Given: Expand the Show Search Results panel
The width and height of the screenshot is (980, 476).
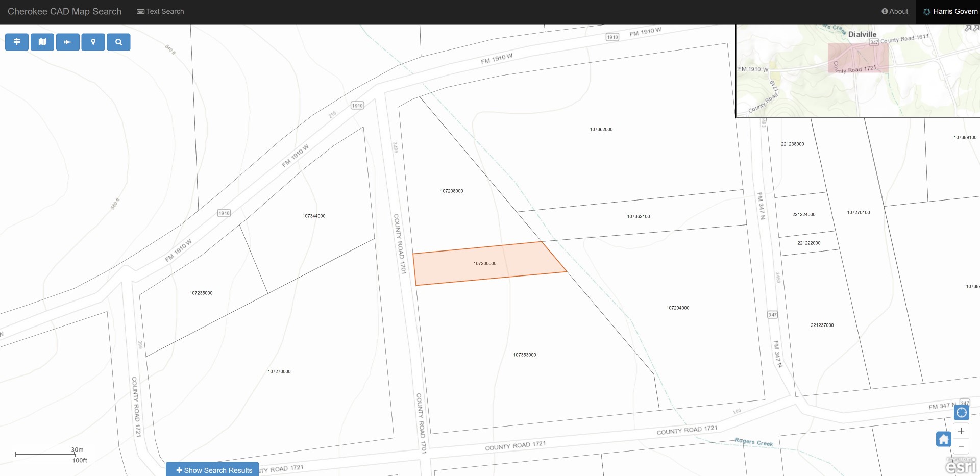Looking at the screenshot, I should coord(213,470).
